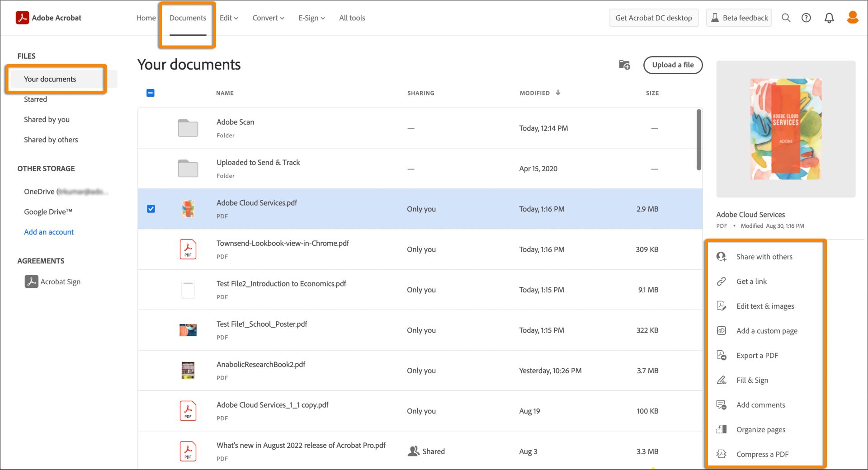Uncheck the Adobe Cloud Services.pdf checkbox

tap(151, 209)
